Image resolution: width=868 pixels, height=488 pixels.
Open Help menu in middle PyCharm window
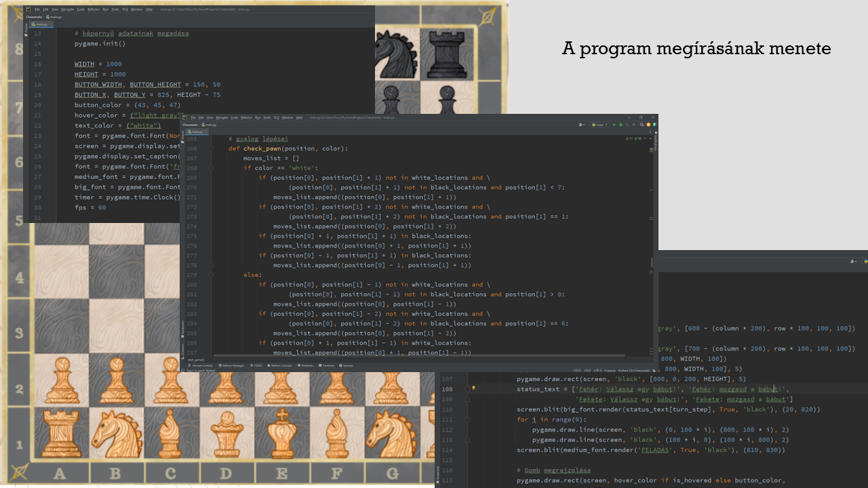[299, 118]
